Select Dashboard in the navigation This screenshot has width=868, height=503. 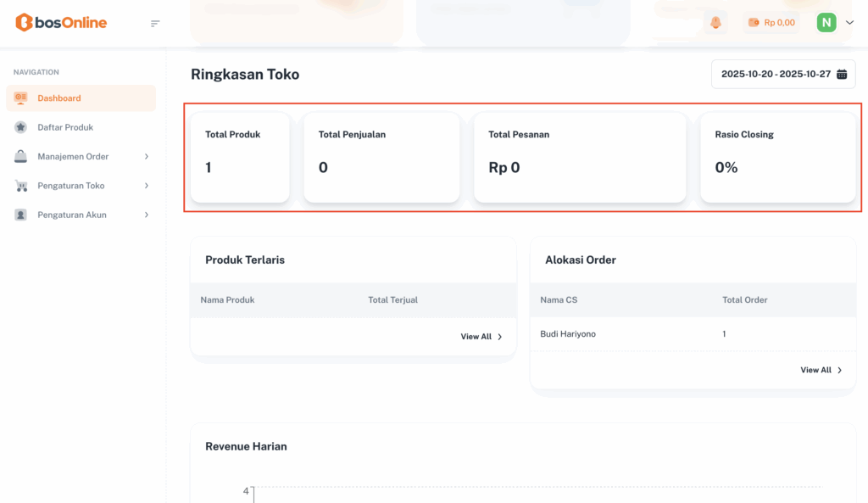(x=59, y=98)
